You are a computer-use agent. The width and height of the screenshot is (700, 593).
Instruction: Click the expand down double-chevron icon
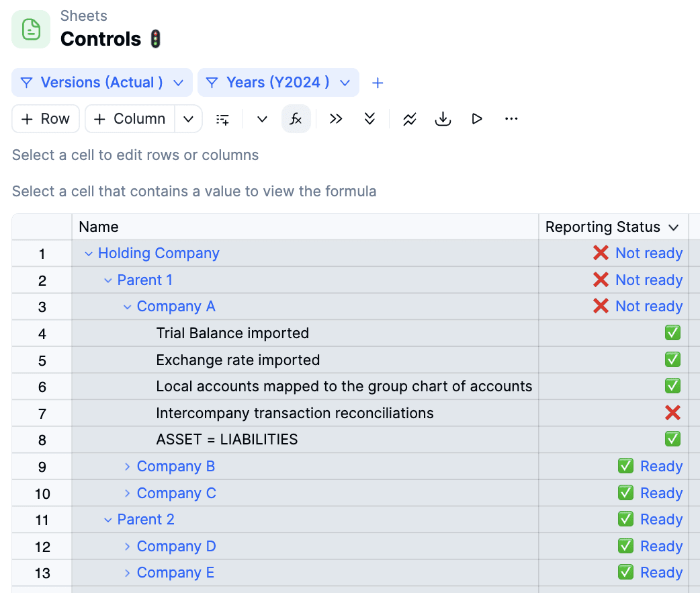point(369,119)
